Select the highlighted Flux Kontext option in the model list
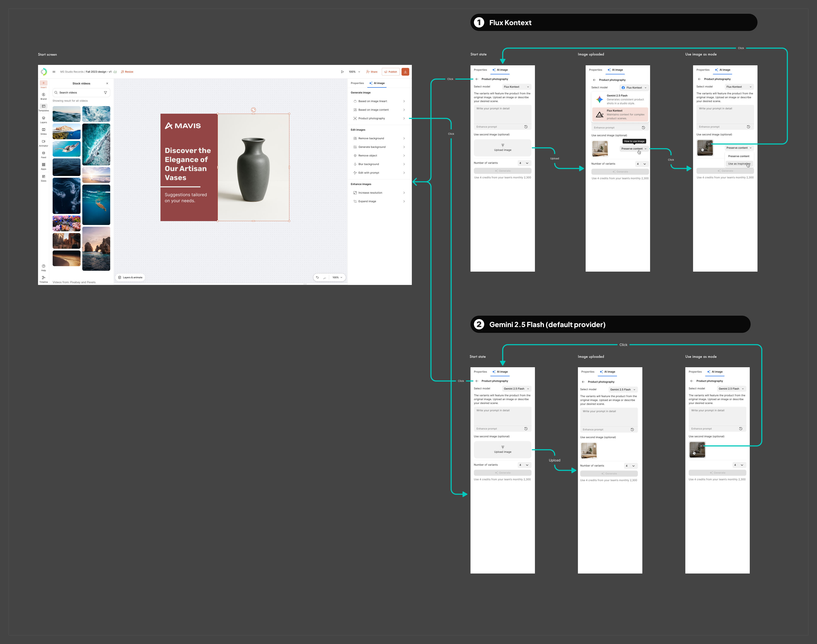 (x=620, y=115)
